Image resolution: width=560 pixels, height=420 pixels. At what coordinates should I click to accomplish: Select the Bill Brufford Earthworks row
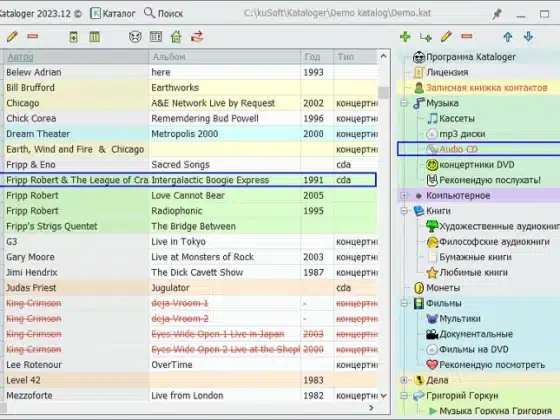coord(190,88)
